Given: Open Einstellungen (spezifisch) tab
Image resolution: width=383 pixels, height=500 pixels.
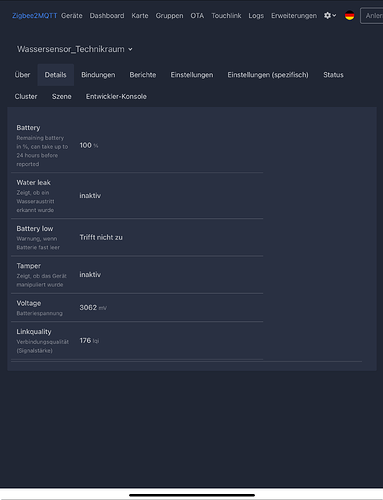Looking at the screenshot, I should [268, 75].
